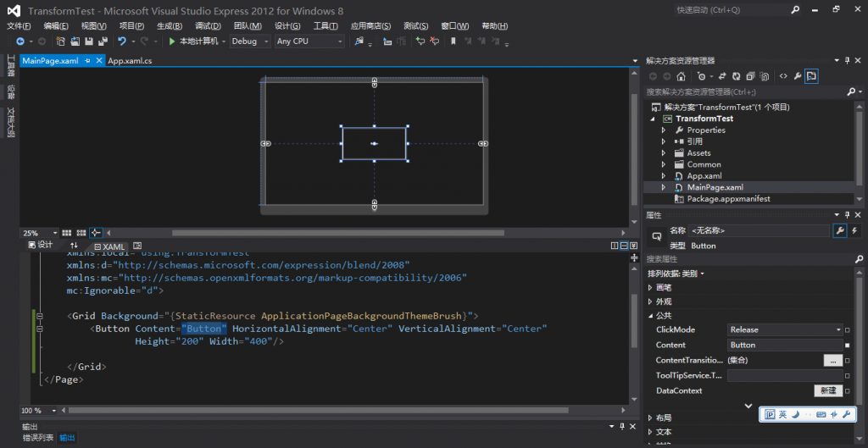Click the Content property text field
Image resolution: width=868 pixels, height=448 pixels.
pyautogui.click(x=784, y=346)
